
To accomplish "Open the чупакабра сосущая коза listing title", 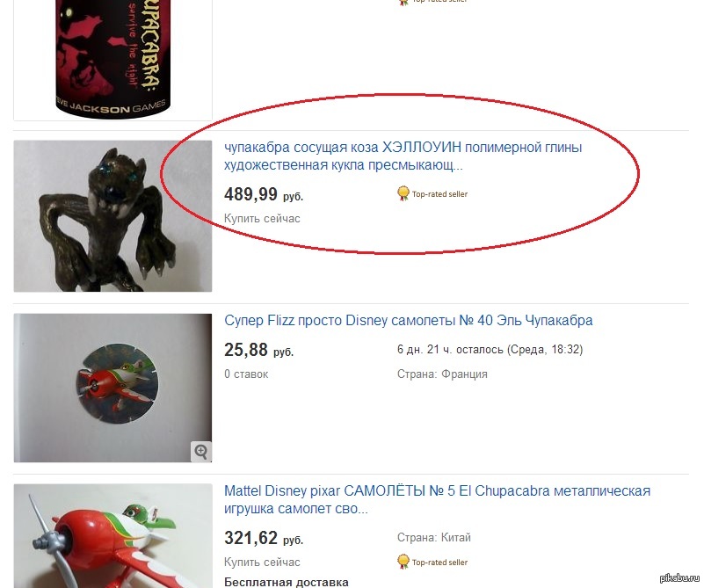I will (403, 156).
